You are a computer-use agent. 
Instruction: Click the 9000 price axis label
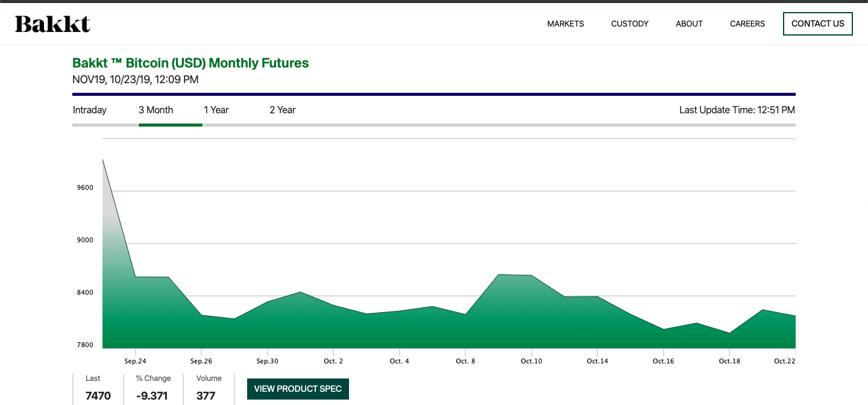[85, 240]
